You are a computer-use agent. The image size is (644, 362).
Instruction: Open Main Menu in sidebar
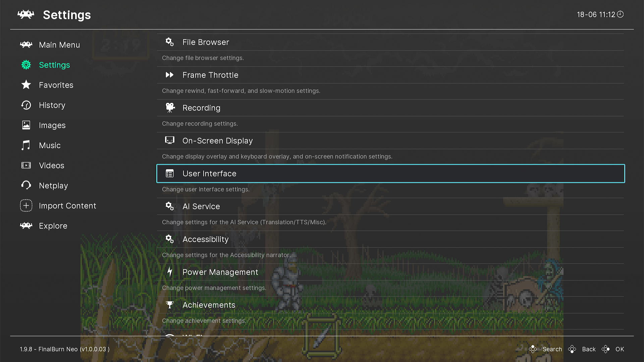(x=59, y=45)
